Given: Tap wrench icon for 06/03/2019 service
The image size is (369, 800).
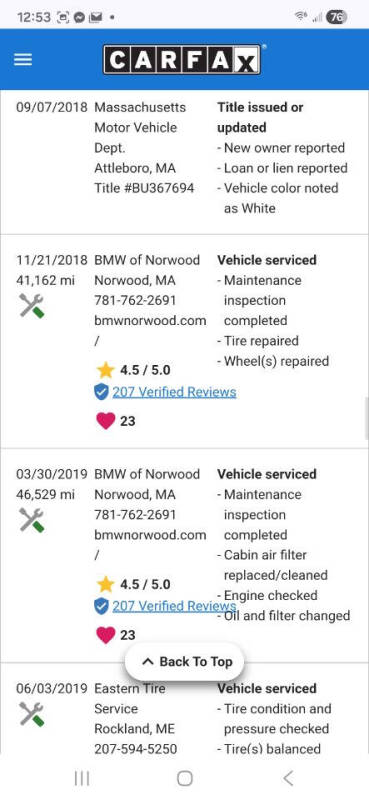Looking at the screenshot, I should coord(32,714).
